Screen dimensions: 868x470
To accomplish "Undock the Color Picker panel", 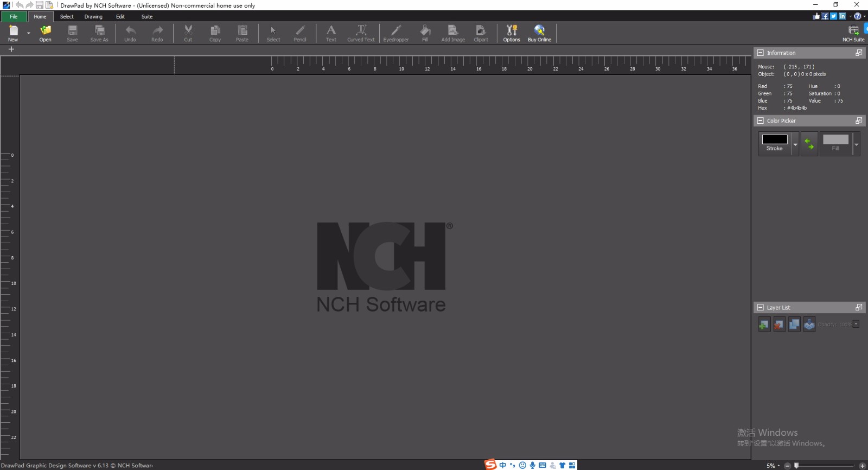I will [x=859, y=120].
